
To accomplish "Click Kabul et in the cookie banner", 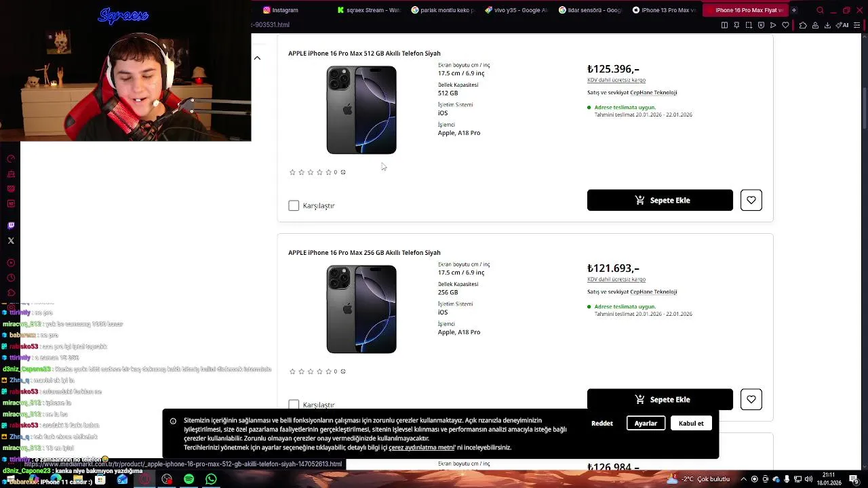I will pos(691,423).
